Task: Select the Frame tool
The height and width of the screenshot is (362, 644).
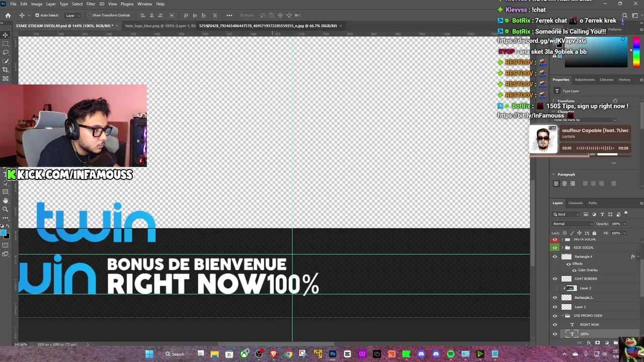Action: (x=6, y=78)
